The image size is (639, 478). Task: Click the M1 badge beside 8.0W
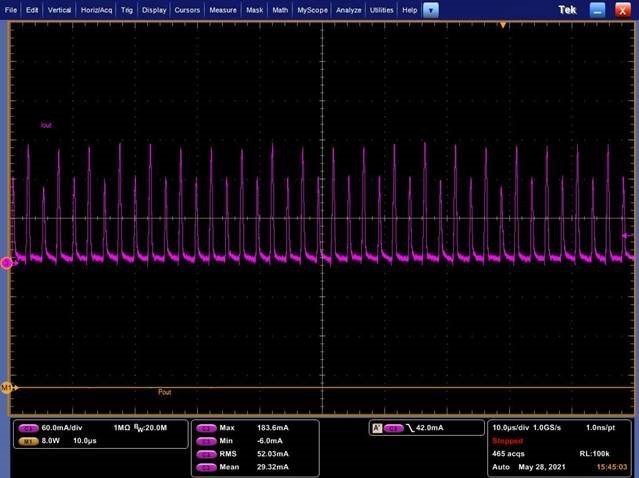click(x=29, y=441)
